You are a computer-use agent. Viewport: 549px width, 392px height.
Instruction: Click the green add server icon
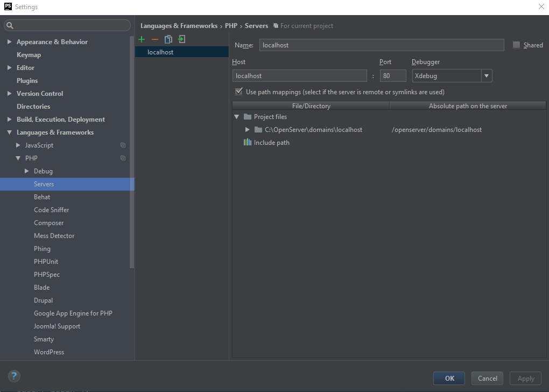(x=142, y=39)
